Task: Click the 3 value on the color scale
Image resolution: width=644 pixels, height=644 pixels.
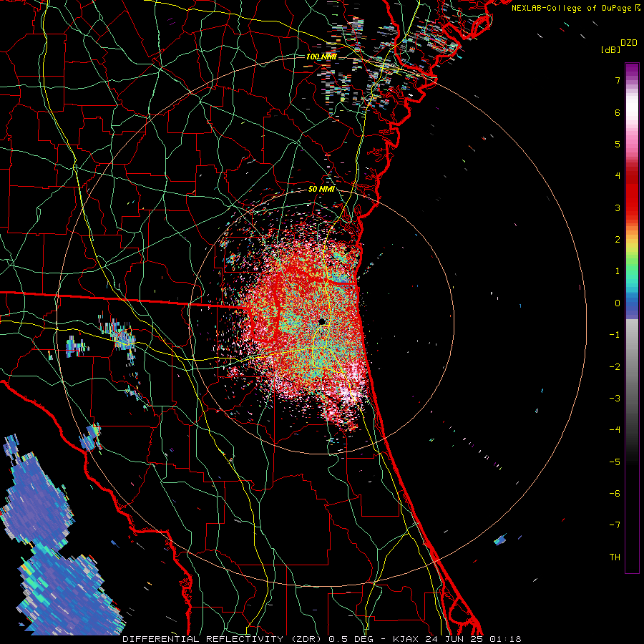Action: (x=618, y=208)
